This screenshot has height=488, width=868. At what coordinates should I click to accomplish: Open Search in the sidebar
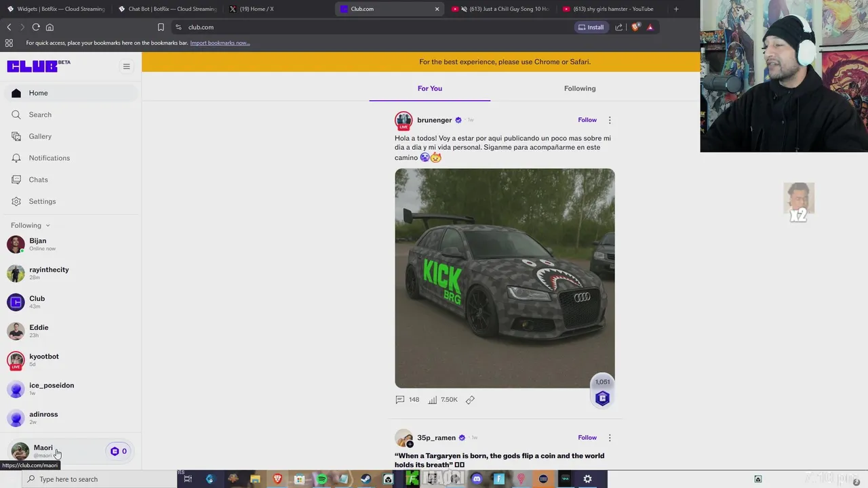tap(71, 115)
